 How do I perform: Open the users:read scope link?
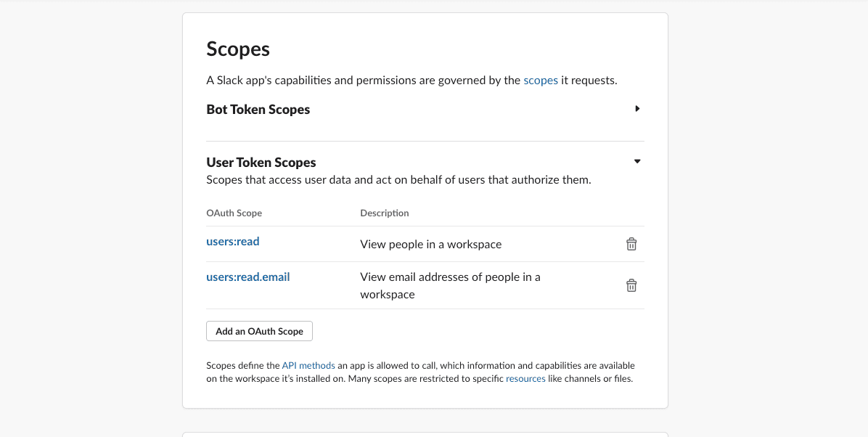233,242
